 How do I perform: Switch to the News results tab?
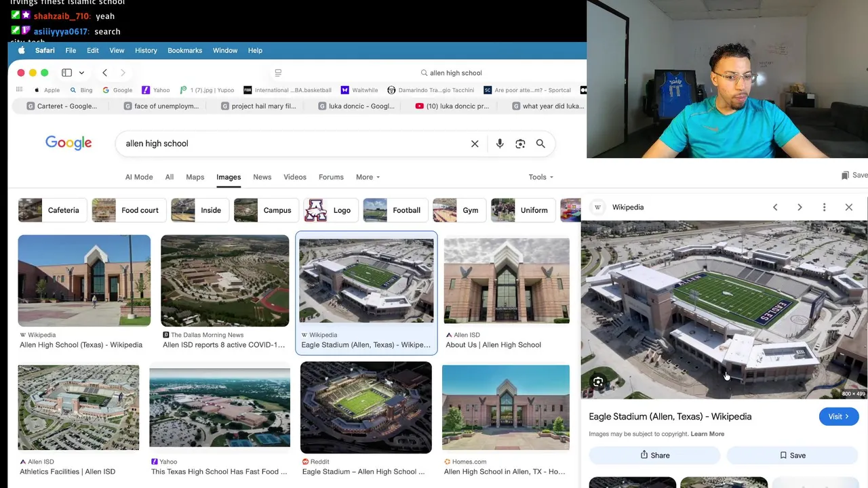pos(262,177)
